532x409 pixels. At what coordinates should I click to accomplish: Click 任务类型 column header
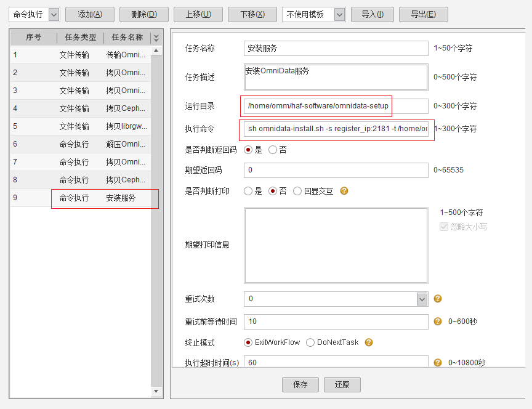[x=81, y=38]
